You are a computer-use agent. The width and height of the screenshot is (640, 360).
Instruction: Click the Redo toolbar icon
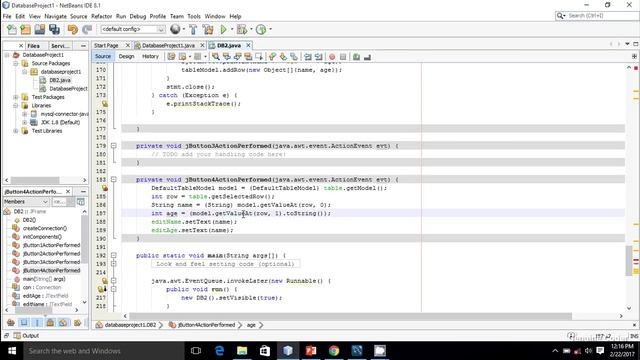(x=87, y=29)
